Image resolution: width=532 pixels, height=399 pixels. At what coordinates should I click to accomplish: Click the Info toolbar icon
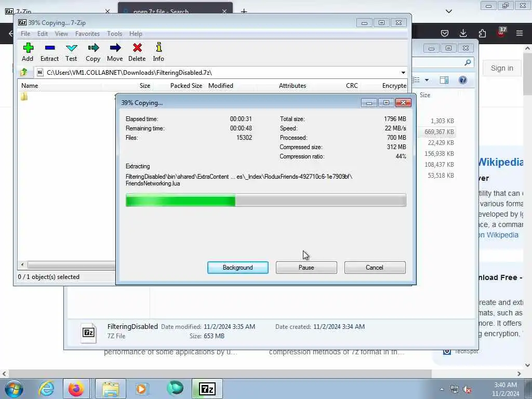coord(158,52)
